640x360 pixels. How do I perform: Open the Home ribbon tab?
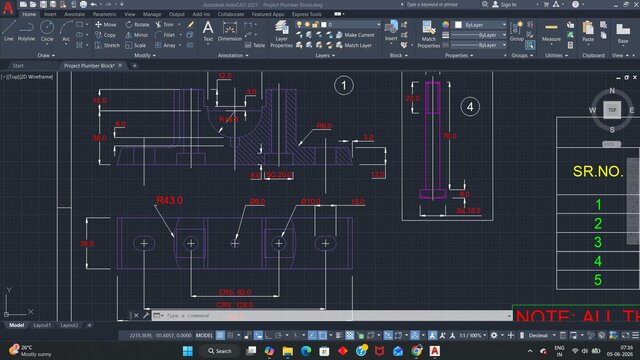pyautogui.click(x=29, y=14)
